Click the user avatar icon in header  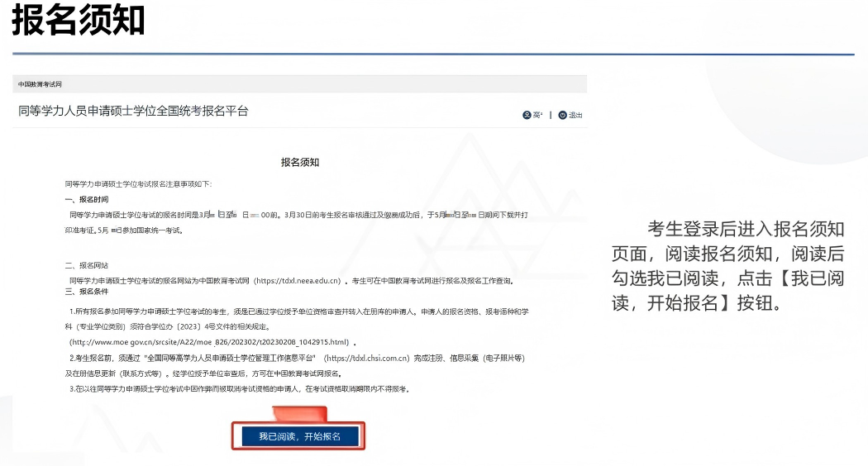point(527,116)
